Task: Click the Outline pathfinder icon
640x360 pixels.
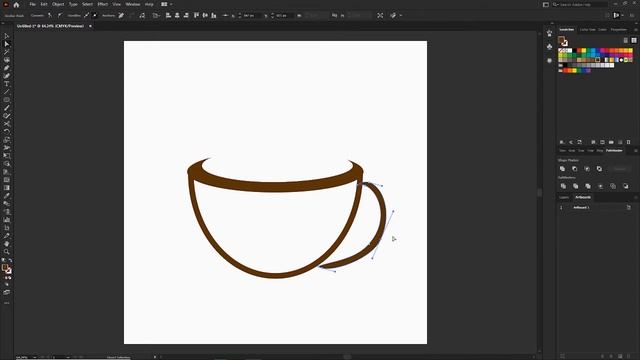Action: tap(613, 186)
